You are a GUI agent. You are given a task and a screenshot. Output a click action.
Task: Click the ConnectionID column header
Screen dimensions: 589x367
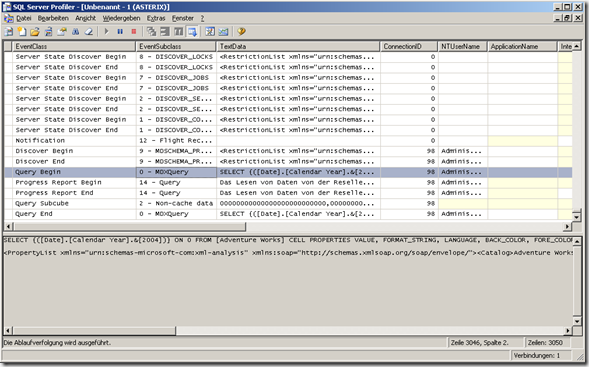point(409,47)
